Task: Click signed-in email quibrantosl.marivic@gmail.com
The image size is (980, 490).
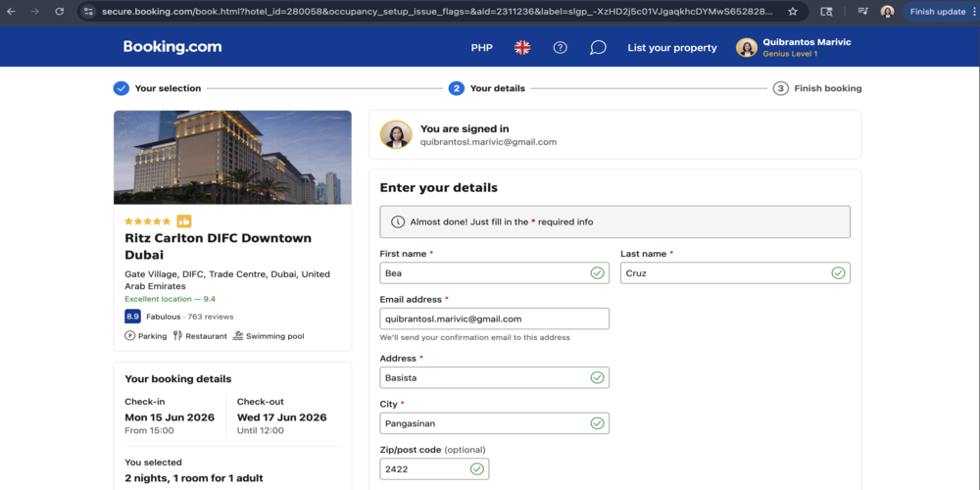Action: tap(488, 142)
